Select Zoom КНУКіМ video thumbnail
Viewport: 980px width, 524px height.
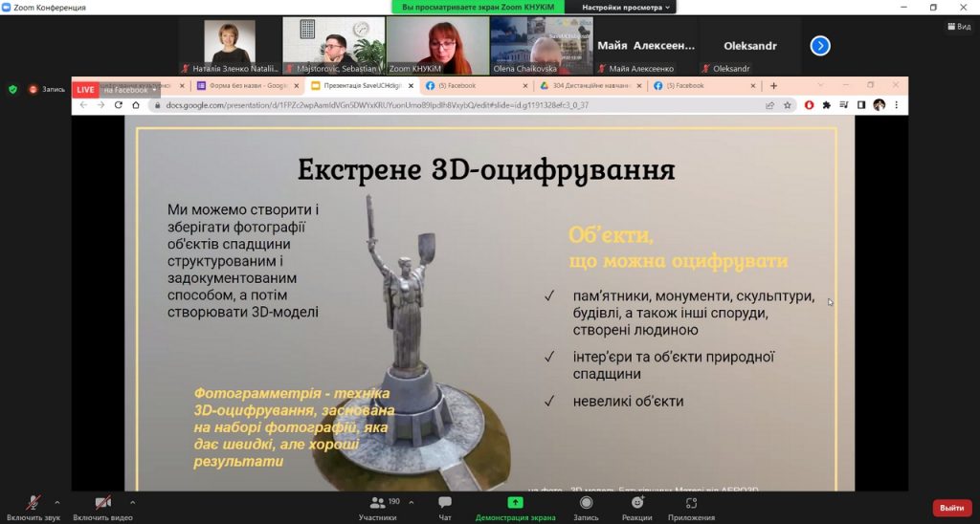tap(437, 46)
